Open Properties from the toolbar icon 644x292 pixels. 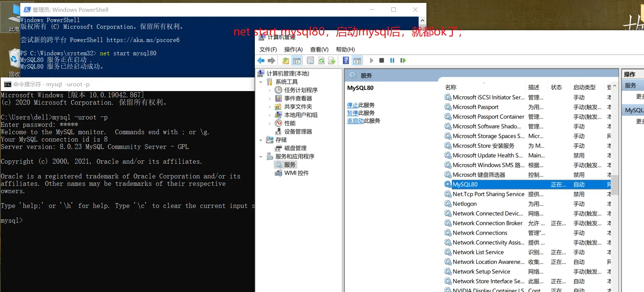tap(310, 60)
